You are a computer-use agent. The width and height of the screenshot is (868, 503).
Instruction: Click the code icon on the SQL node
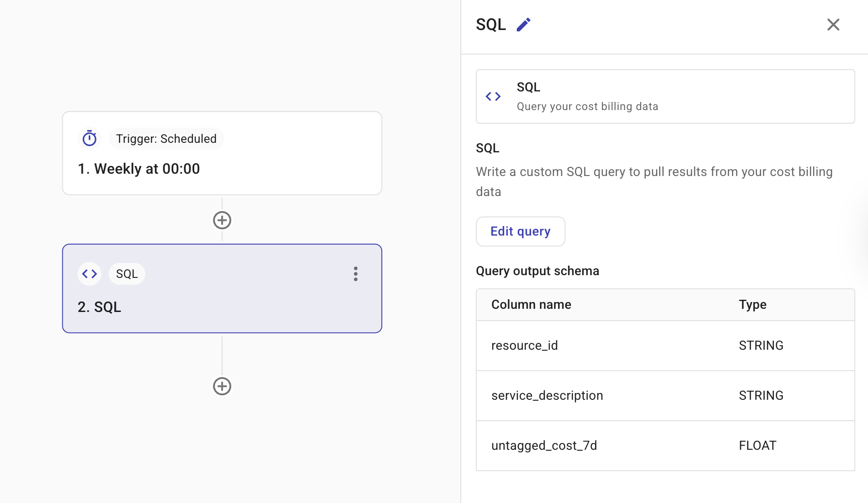(x=89, y=273)
